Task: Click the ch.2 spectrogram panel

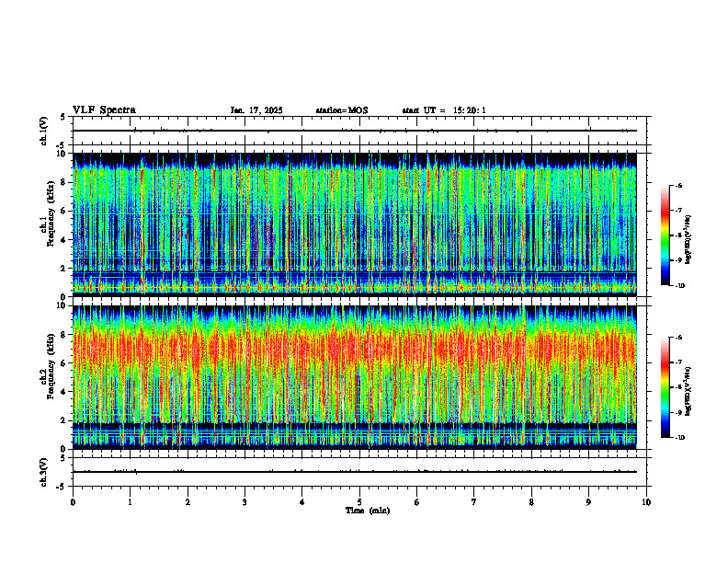Action: point(355,377)
